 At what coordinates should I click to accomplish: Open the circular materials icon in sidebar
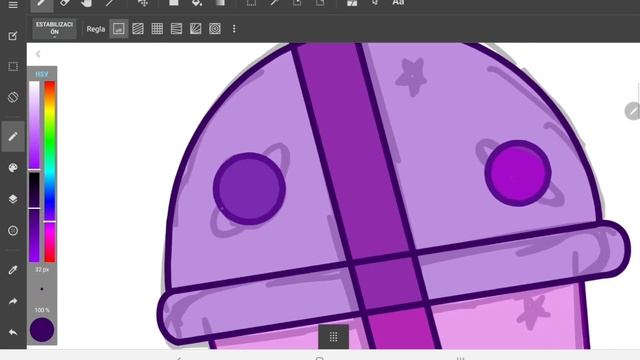click(x=13, y=231)
